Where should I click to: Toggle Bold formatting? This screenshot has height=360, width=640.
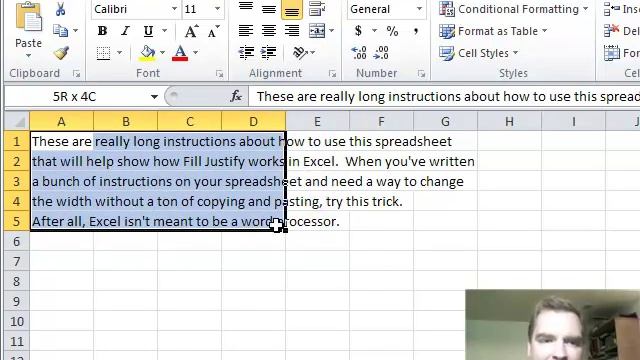pos(102,31)
